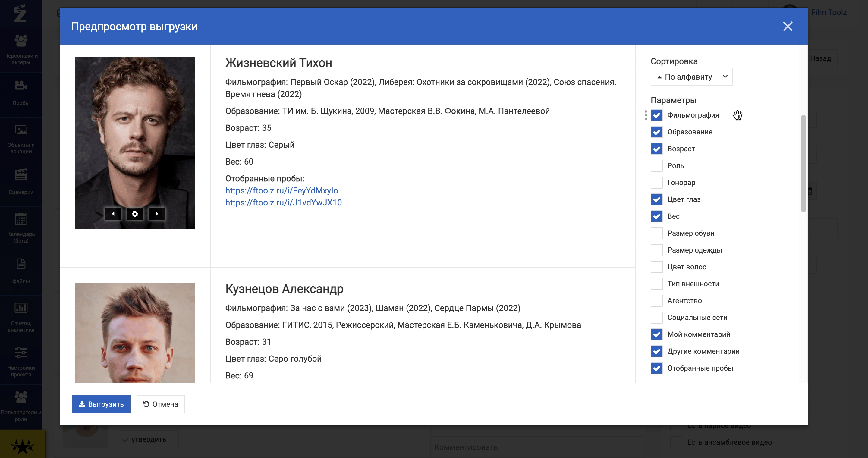Go to Объекты и локации
This screenshot has width=868, height=458.
pyautogui.click(x=21, y=139)
